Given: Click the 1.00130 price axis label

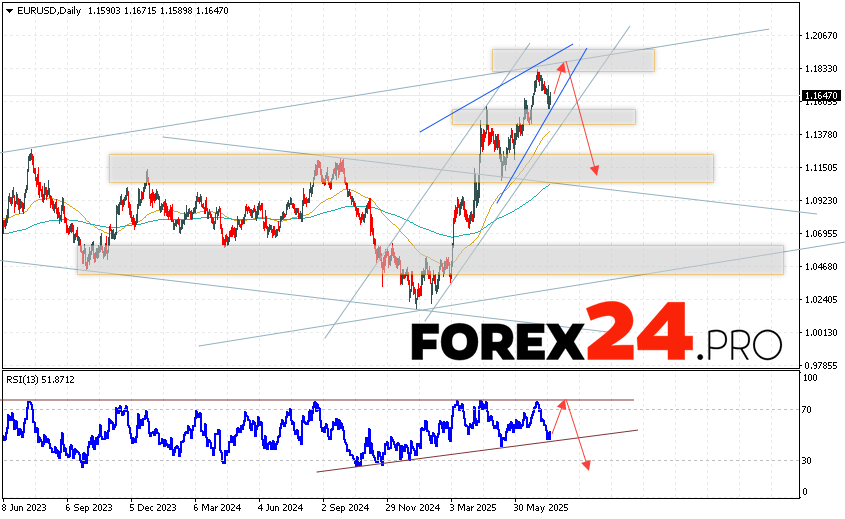Looking at the screenshot, I should coord(820,332).
